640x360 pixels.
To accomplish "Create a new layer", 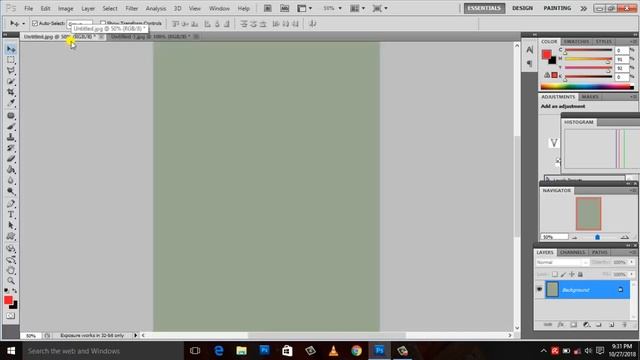I will (x=611, y=324).
